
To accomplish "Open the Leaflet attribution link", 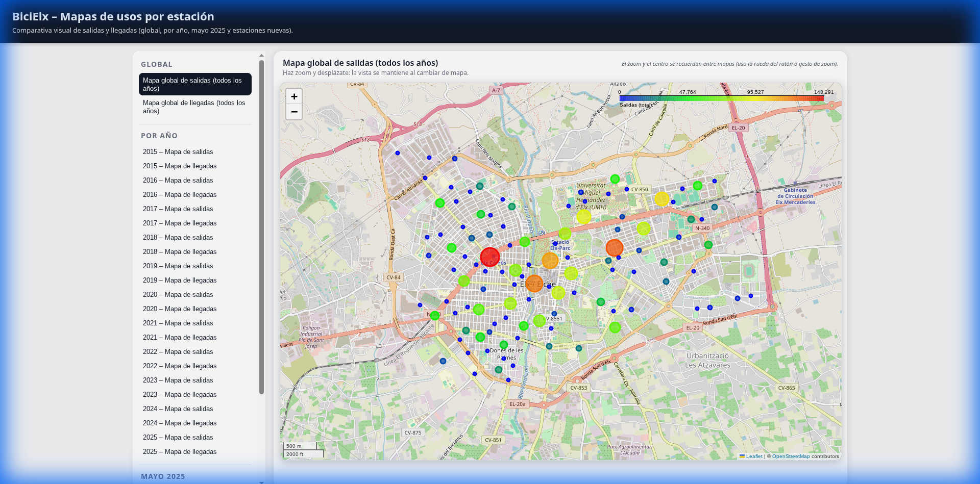I will click(754, 456).
